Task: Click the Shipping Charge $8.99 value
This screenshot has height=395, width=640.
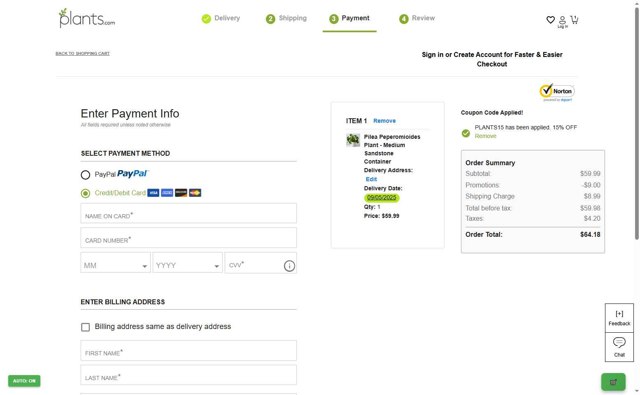Action: [x=592, y=196]
